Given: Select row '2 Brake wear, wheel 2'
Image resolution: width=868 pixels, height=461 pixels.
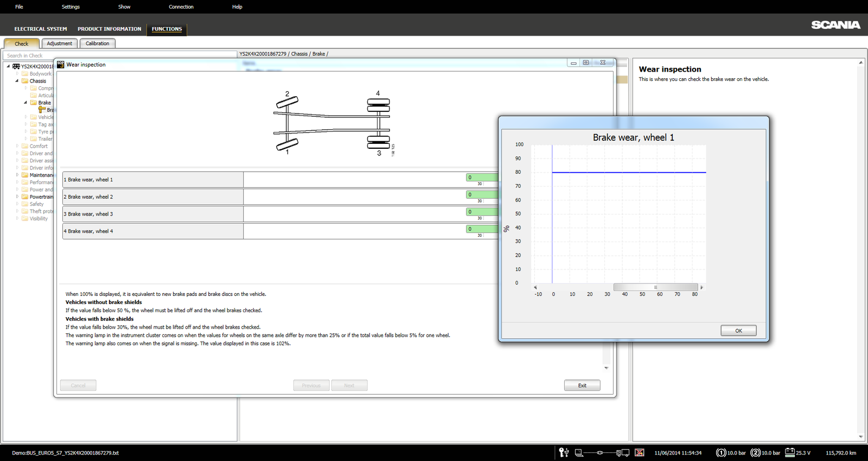Looking at the screenshot, I should [280, 197].
